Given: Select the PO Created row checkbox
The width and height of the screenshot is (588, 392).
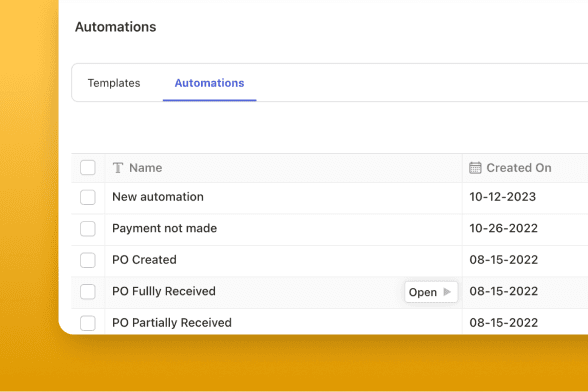Looking at the screenshot, I should [x=88, y=260].
